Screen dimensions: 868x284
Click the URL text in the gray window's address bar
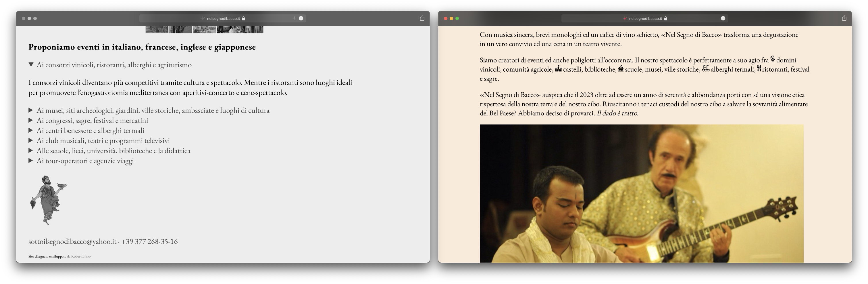[224, 18]
